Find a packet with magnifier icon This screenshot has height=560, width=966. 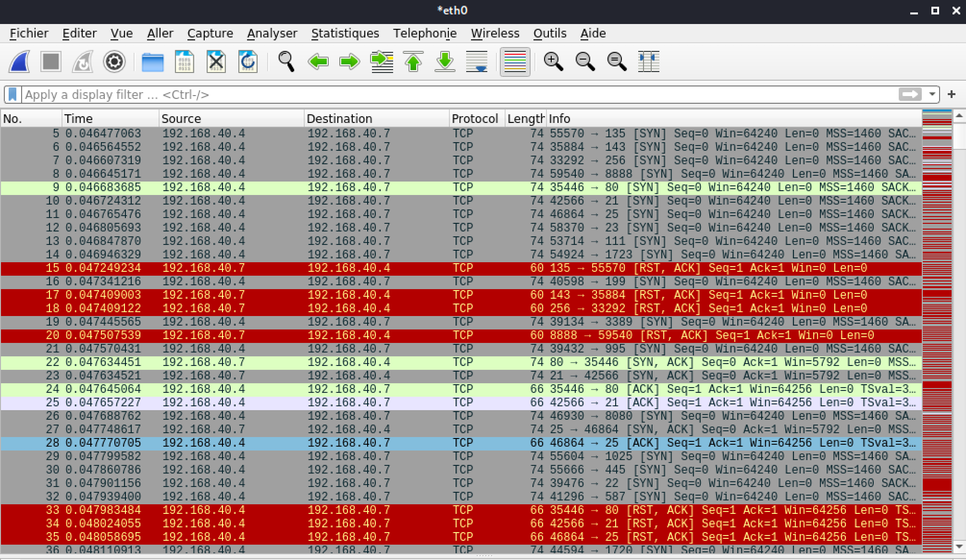click(x=286, y=62)
